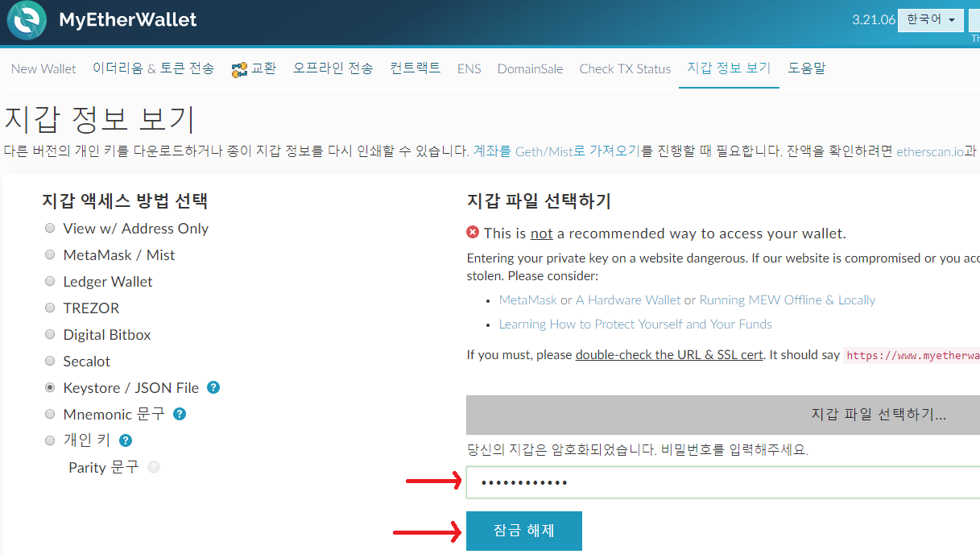Screen dimensions: 980x558
Task: Select the 지갑 정보 보기 tab
Action: point(729,68)
